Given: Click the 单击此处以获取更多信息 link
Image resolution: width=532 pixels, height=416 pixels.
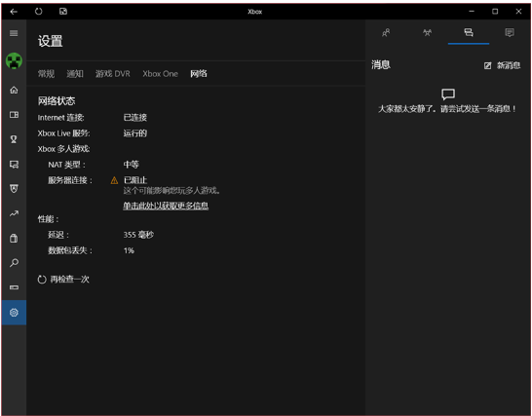Looking at the screenshot, I should [x=166, y=206].
